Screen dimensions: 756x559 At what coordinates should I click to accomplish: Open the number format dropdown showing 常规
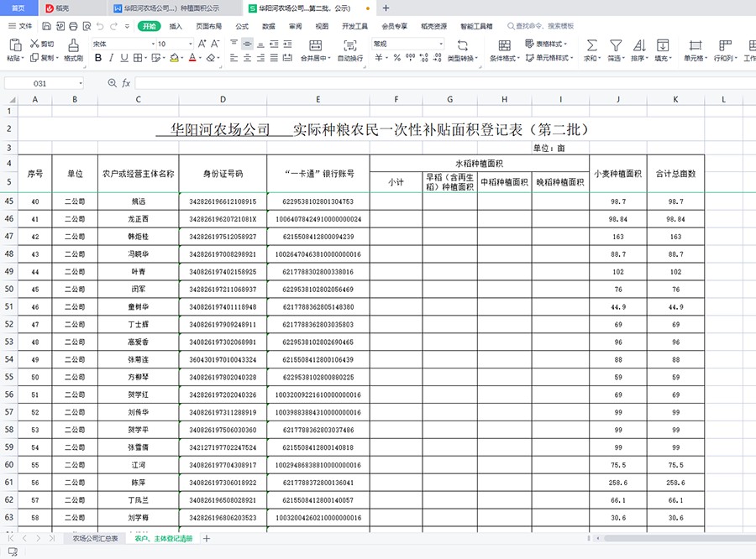(407, 44)
